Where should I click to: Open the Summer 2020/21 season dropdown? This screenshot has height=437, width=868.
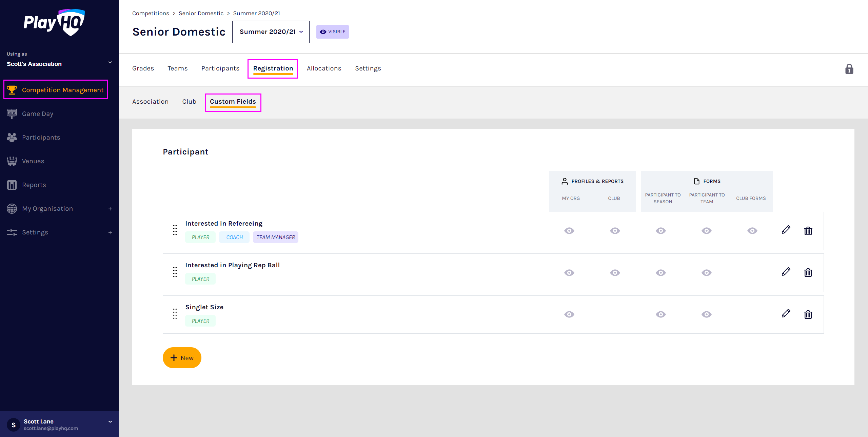[x=271, y=32]
